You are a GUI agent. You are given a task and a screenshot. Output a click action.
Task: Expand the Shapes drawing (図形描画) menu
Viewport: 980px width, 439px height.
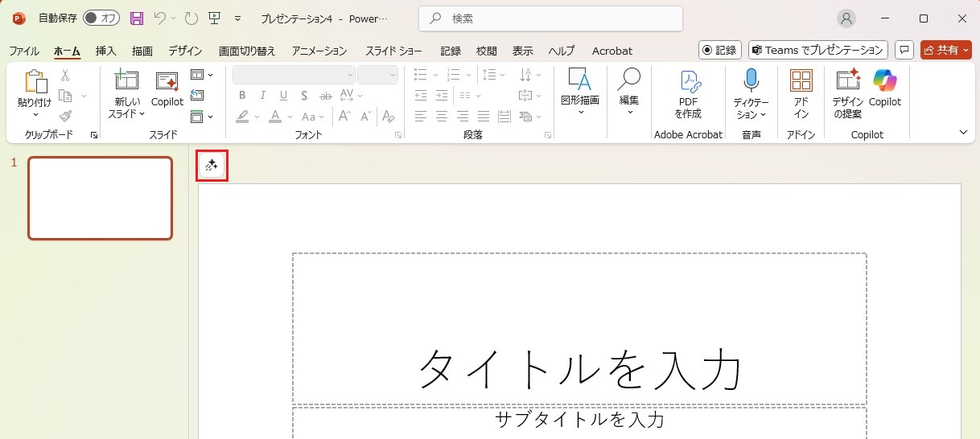(579, 92)
